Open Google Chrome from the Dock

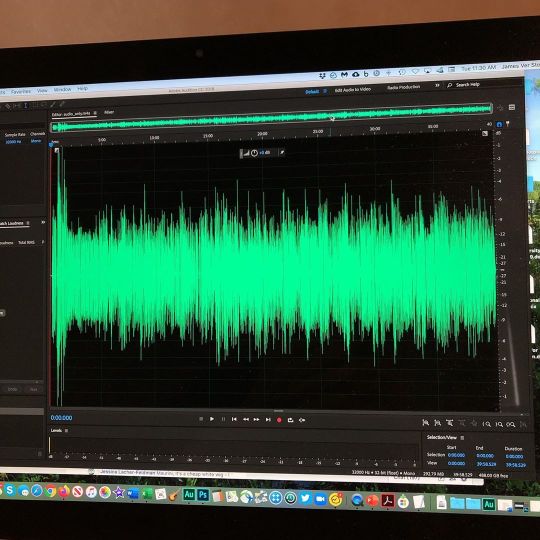[x=50, y=491]
